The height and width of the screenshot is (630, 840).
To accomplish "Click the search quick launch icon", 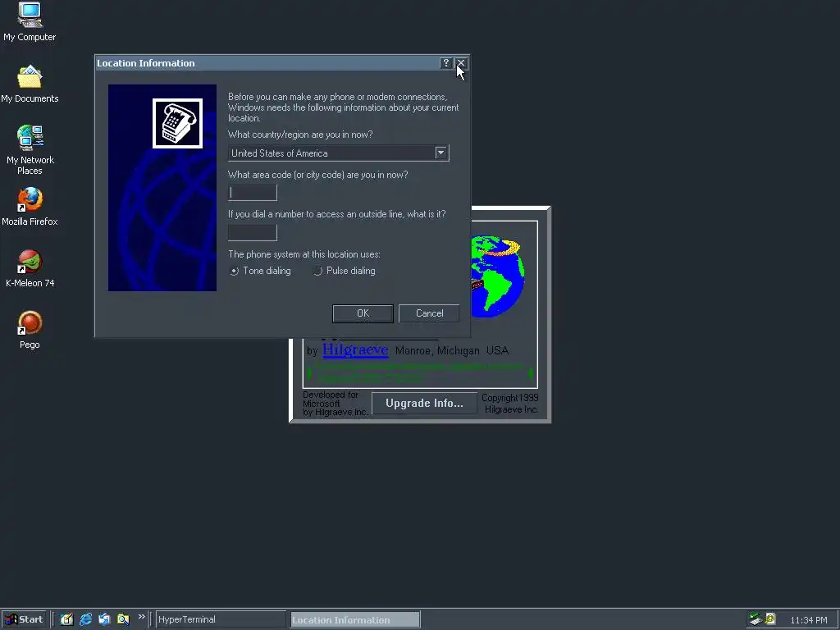I will (x=123, y=619).
